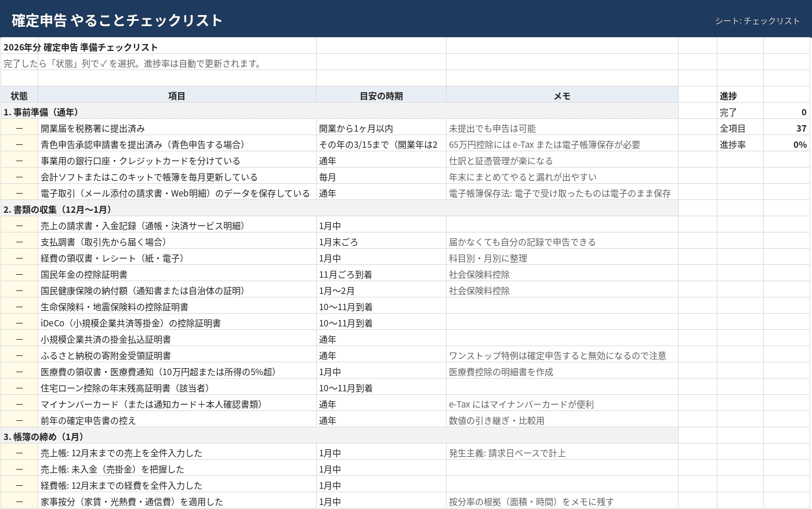This screenshot has width=812, height=509.
Task: Open status cell for 国民年金の控除証明書
Action: [x=19, y=274]
